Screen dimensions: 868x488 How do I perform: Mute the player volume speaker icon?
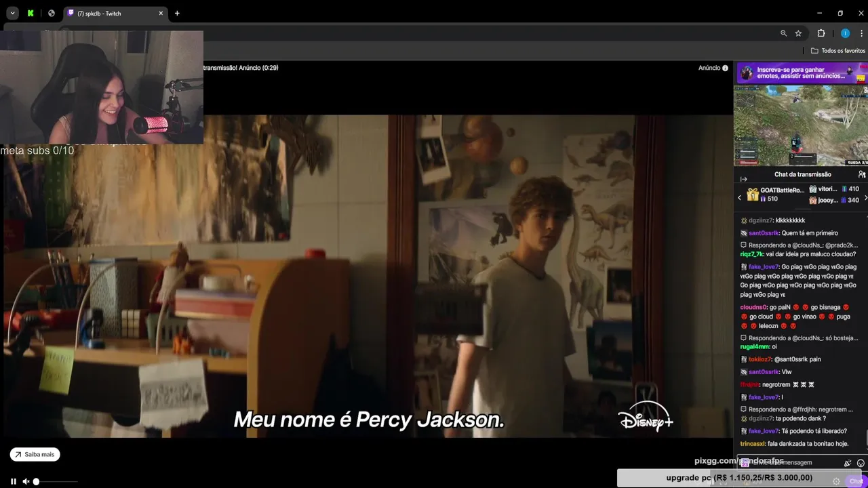point(26,481)
